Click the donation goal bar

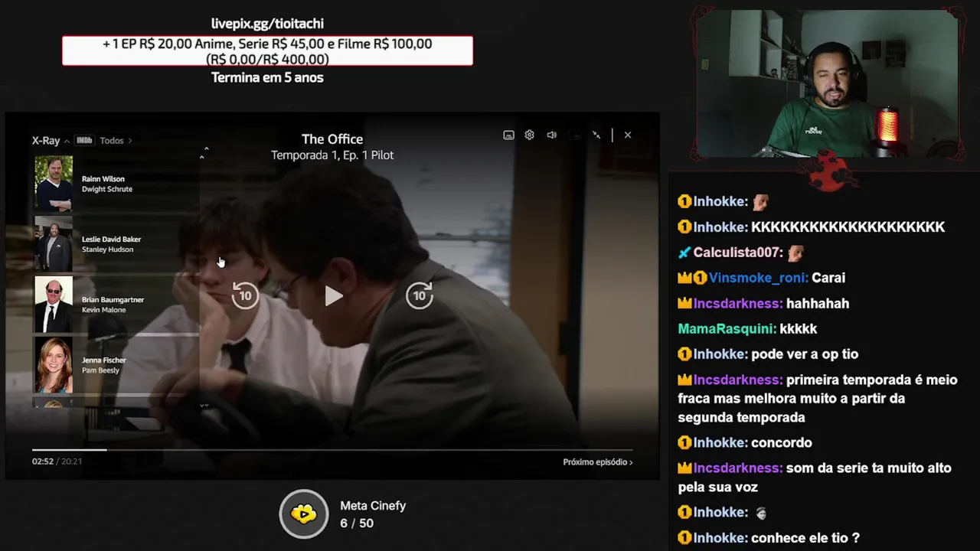(267, 51)
